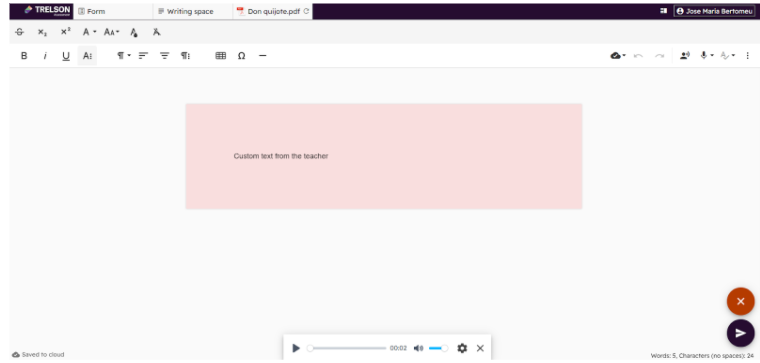
Task: Toggle underline formatting
Action: 66,56
